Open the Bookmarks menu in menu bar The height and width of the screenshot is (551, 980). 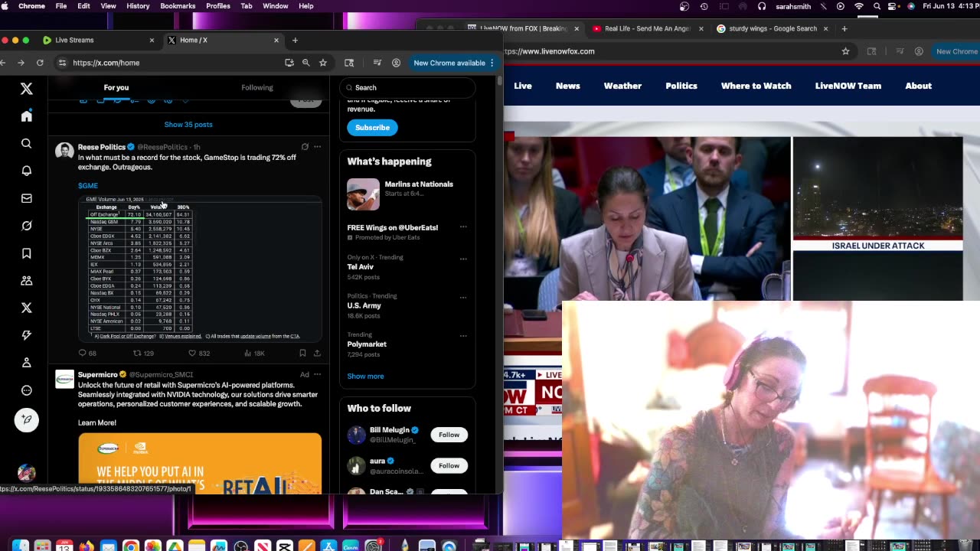point(178,6)
